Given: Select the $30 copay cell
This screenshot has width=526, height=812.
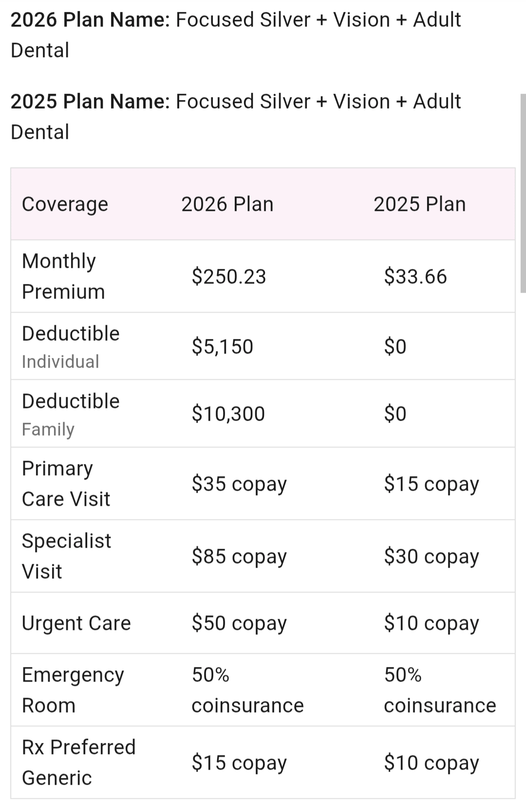Looking at the screenshot, I should tap(431, 556).
